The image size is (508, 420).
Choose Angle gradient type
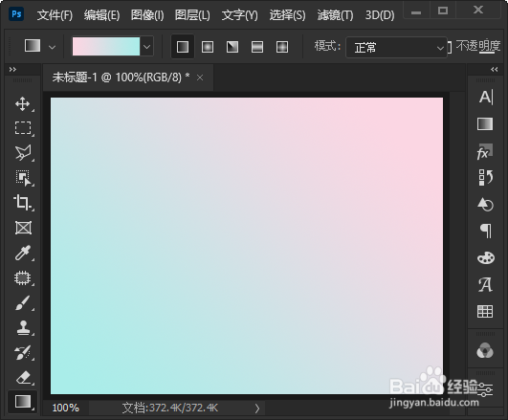tap(232, 47)
